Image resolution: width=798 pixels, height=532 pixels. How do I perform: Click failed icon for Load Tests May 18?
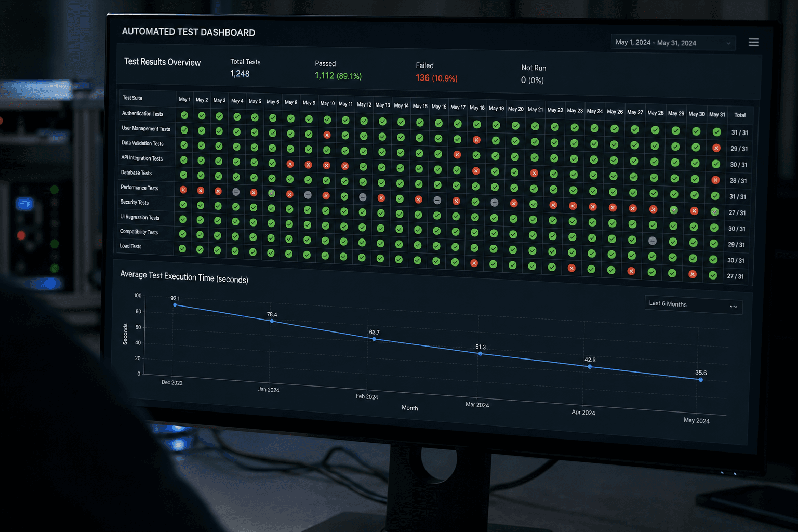[x=474, y=263]
